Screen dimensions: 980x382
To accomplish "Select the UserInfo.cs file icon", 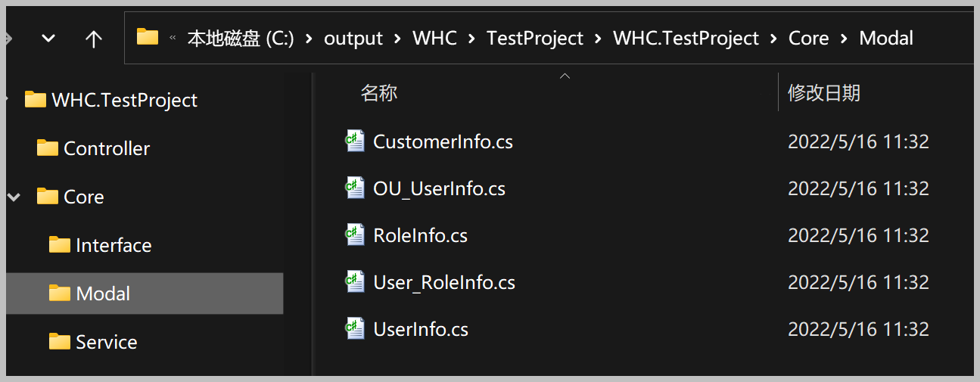I will pyautogui.click(x=355, y=329).
